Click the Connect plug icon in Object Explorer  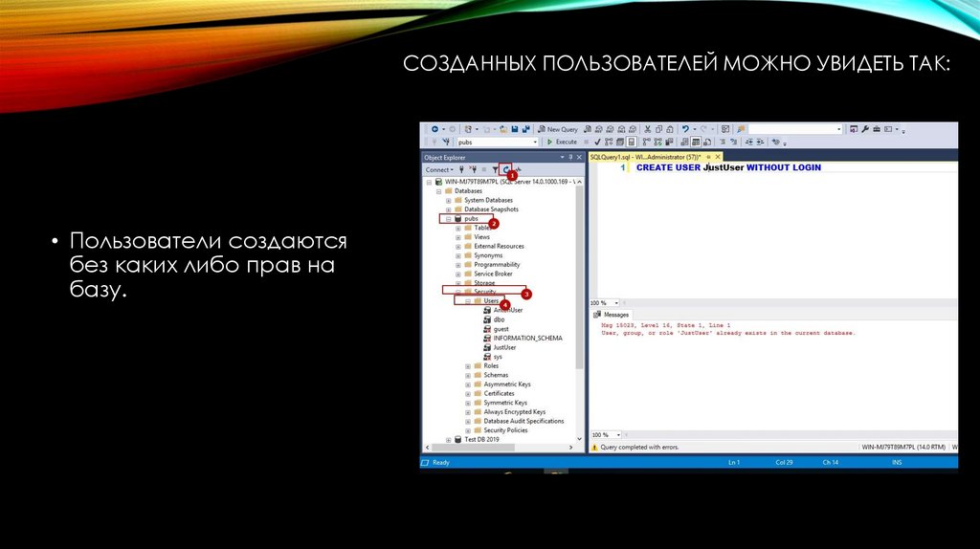[462, 169]
